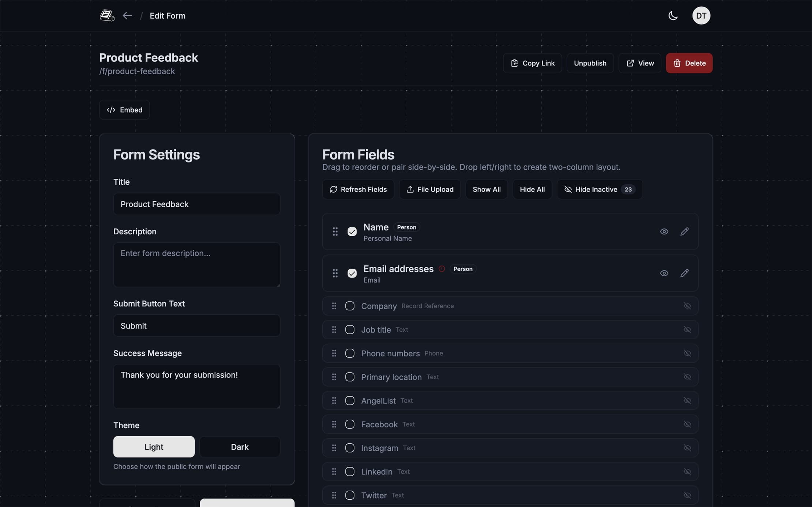The image size is (812, 507).
Task: Toggle dark mode moon icon
Action: [x=673, y=16]
